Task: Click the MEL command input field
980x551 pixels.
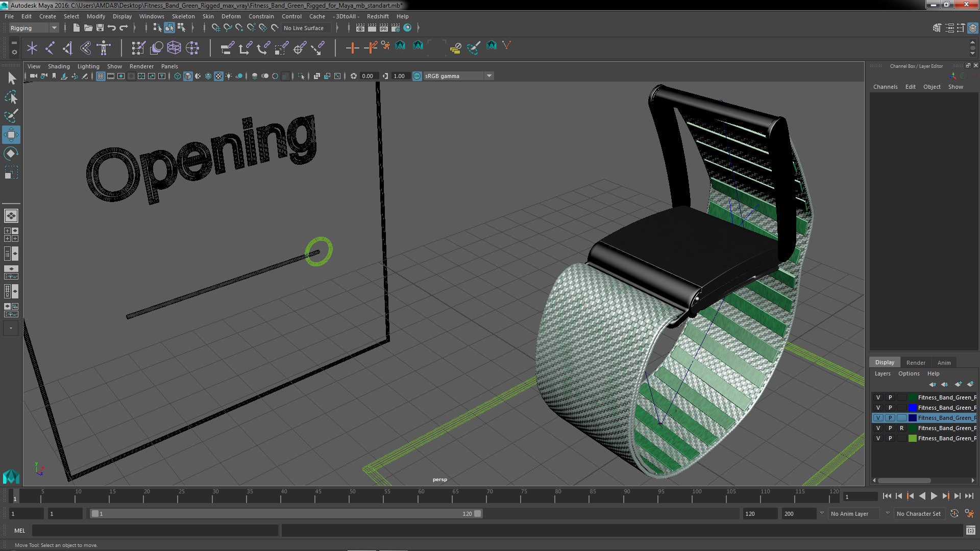Action: tap(155, 531)
